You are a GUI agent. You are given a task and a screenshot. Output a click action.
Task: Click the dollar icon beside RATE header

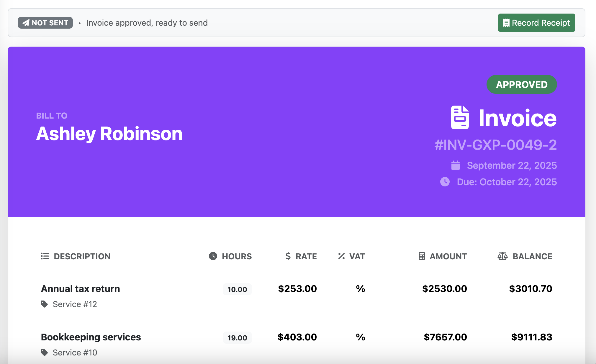[x=288, y=256]
